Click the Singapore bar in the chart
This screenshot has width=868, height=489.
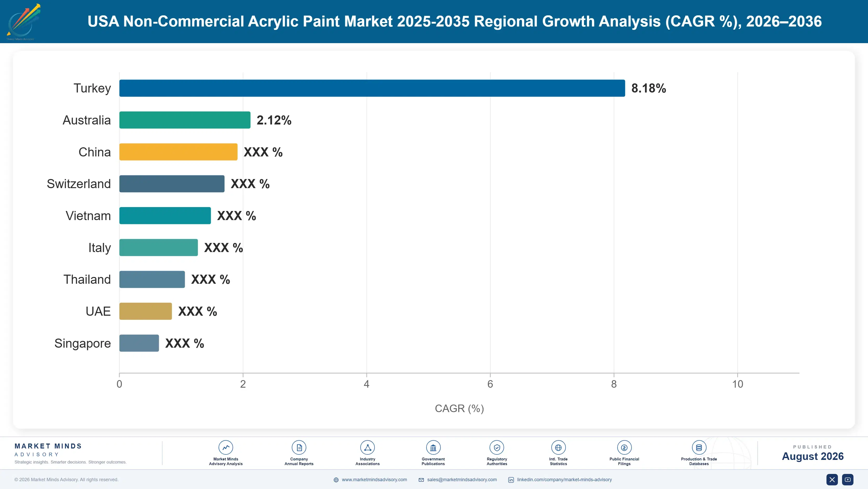tap(139, 343)
